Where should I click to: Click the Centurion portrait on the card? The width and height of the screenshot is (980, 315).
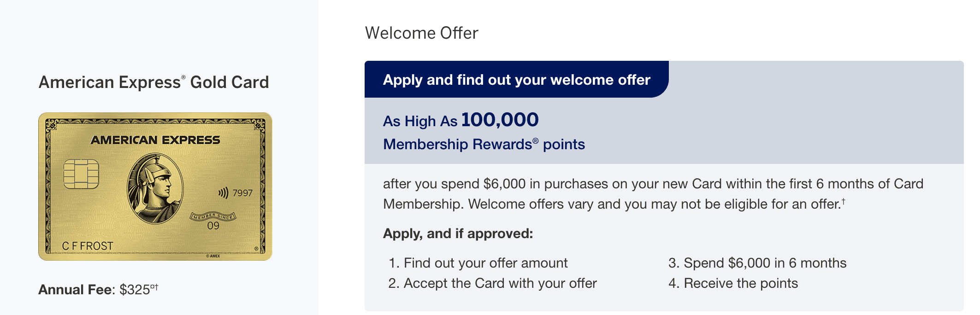(155, 189)
